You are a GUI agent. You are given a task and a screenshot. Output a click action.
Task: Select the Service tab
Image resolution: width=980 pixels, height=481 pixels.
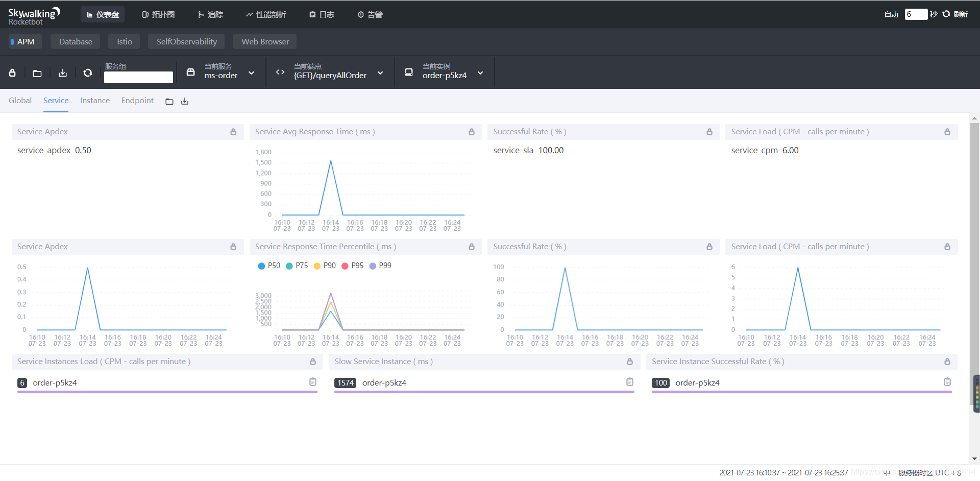[x=56, y=101]
